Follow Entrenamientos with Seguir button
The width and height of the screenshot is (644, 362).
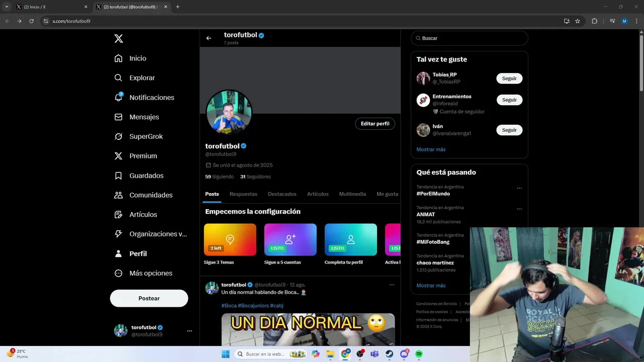point(510,100)
